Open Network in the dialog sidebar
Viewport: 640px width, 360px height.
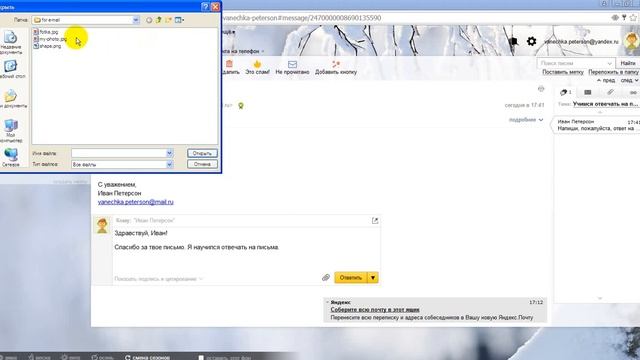[x=11, y=158]
